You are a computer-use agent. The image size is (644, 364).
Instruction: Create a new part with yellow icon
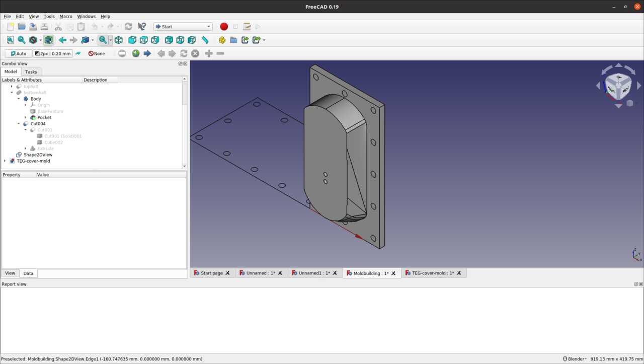pyautogui.click(x=222, y=40)
